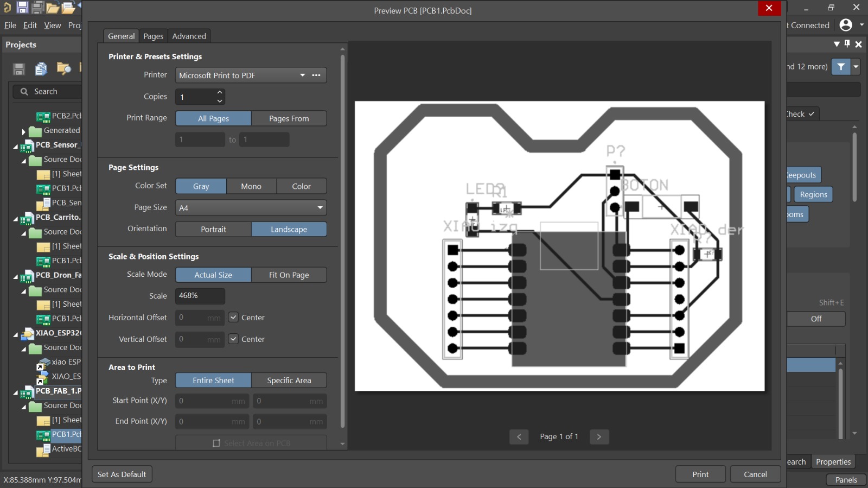Screen dimensions: 868x488
Task: Click Set As Default button
Action: tap(122, 474)
